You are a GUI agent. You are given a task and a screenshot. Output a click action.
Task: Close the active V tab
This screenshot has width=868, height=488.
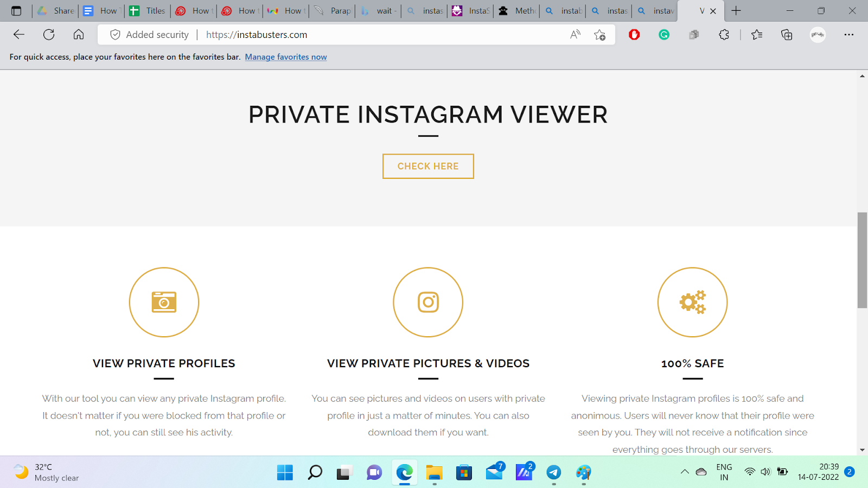pos(713,11)
